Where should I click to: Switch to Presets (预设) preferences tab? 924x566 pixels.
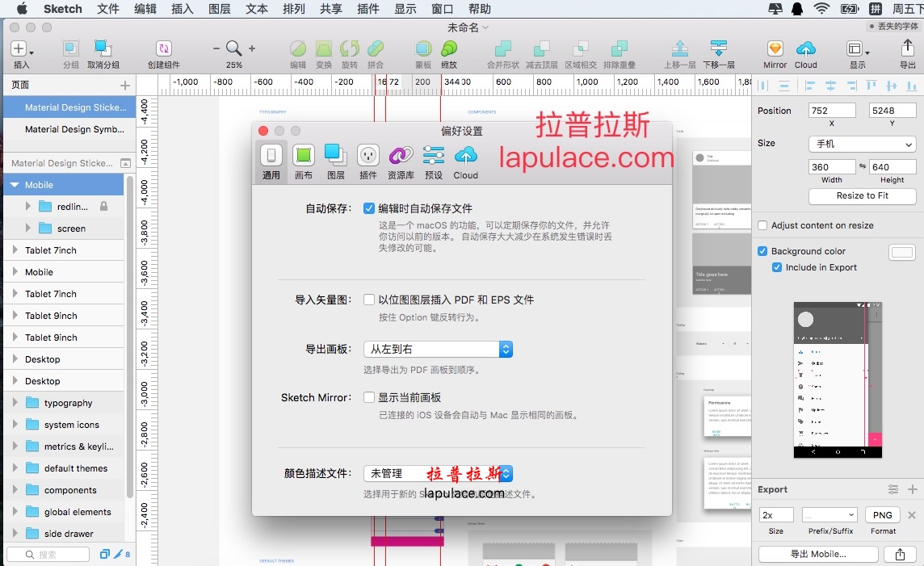click(434, 162)
